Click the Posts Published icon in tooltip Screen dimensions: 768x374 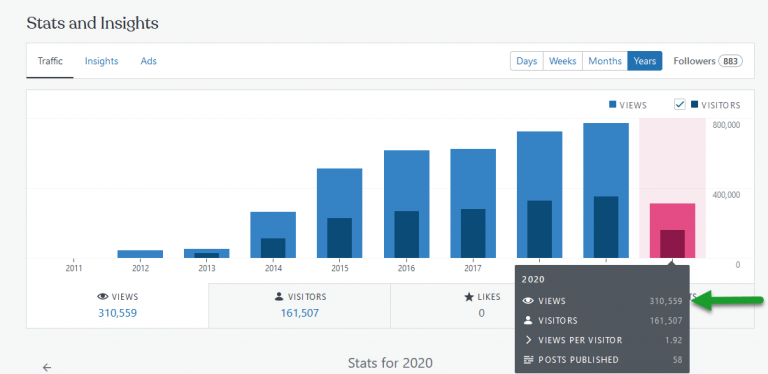click(528, 360)
